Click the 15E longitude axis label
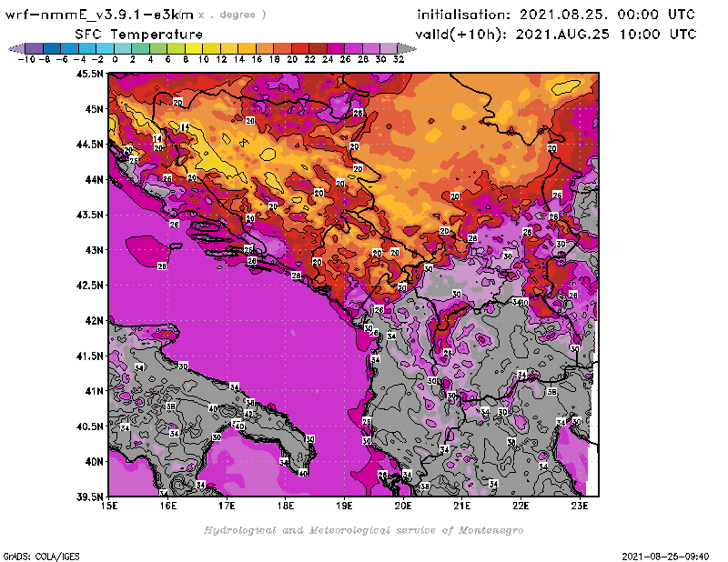This screenshot has height=562, width=728. coord(109,506)
